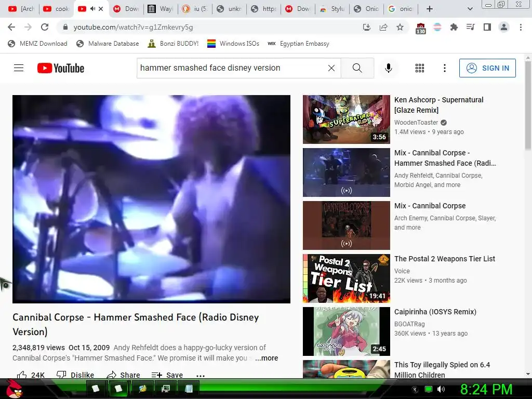Open the Chrome three-dot menu
The height and width of the screenshot is (399, 532).
[521, 27]
